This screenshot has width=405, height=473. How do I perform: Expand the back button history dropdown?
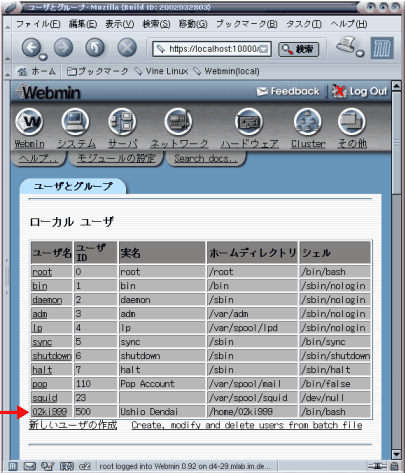pyautogui.click(x=43, y=57)
